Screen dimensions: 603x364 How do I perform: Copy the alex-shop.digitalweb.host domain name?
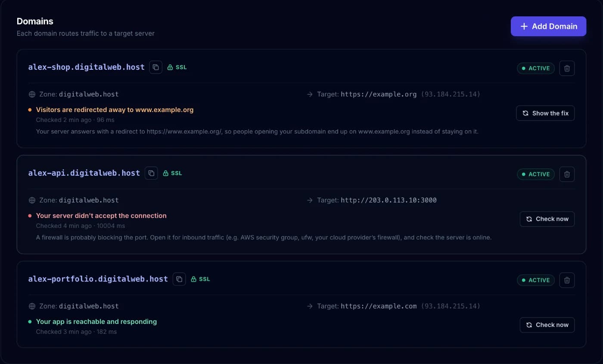coord(155,67)
